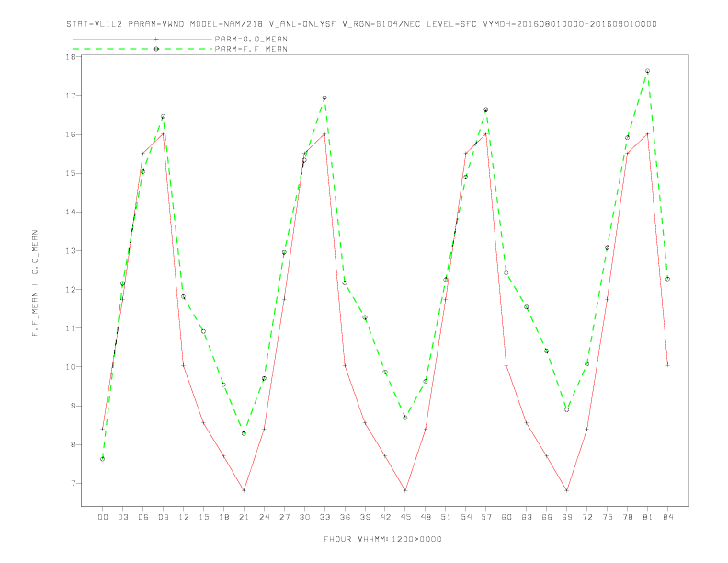Click the vertical axis title F.F_MEAN | O.O_MEAN
This screenshot has height=563, width=728.
35,283
